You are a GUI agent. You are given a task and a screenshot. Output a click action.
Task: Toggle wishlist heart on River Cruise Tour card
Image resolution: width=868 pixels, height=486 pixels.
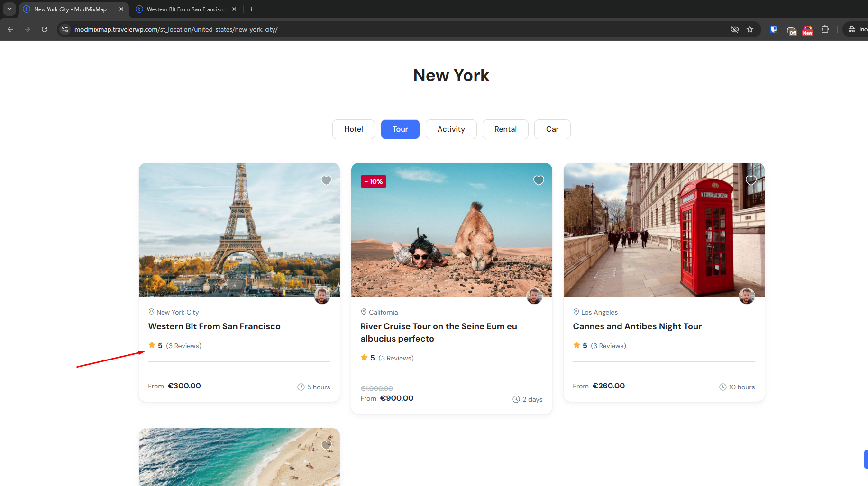(539, 180)
